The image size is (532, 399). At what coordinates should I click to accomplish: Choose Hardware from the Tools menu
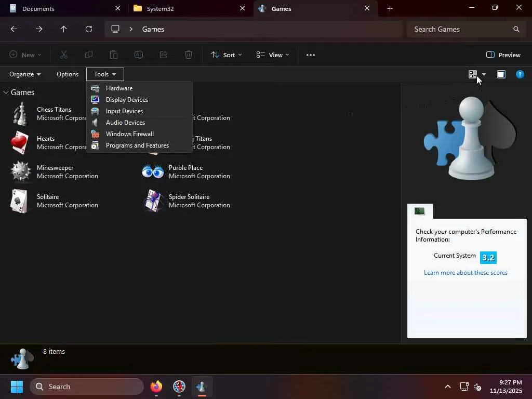(x=140, y=88)
